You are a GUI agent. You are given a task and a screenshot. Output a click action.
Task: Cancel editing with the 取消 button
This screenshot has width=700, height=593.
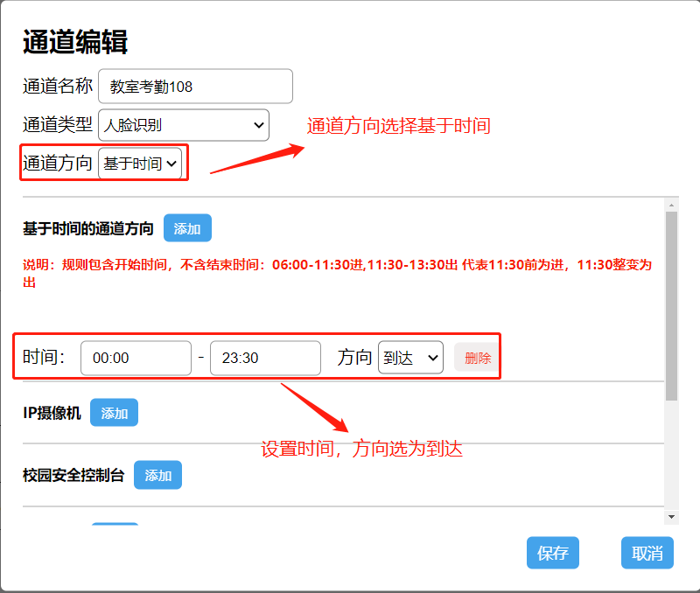[647, 553]
